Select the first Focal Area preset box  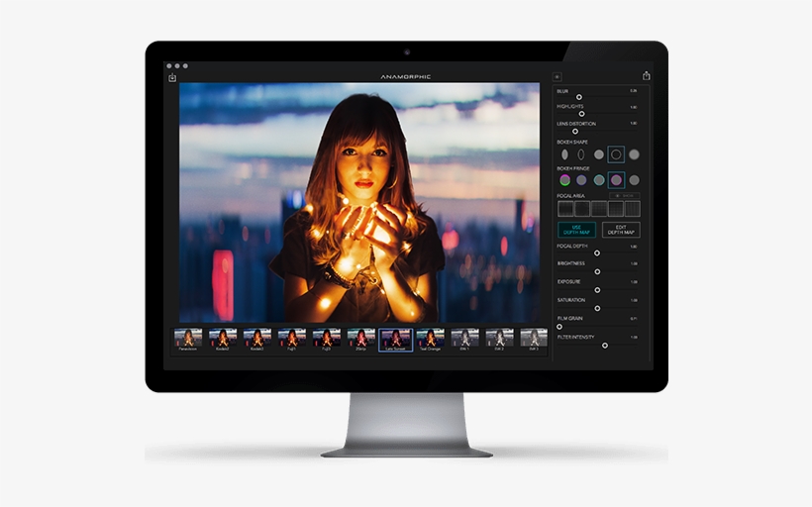click(565, 209)
